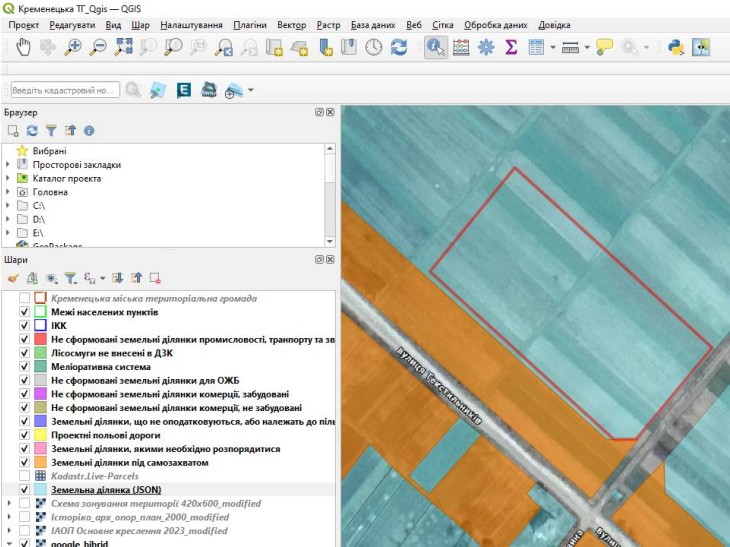Click Add Group icon in Layers panel
This screenshot has height=547, width=730.
tap(32, 278)
